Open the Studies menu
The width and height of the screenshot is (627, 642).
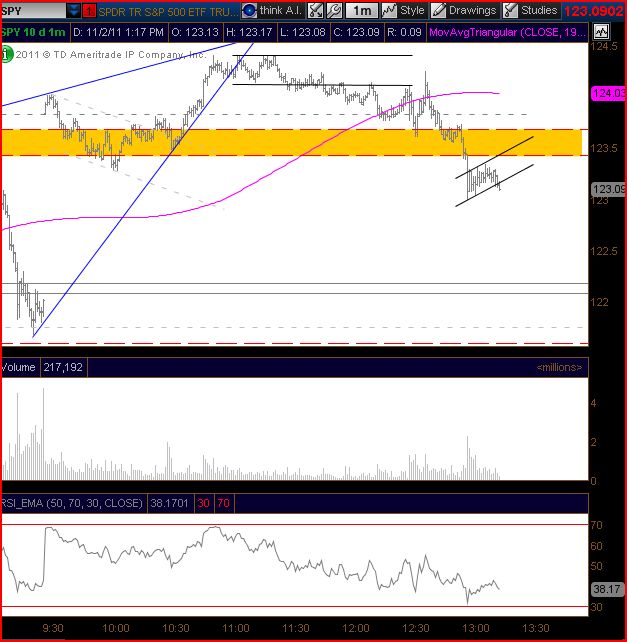[x=531, y=11]
